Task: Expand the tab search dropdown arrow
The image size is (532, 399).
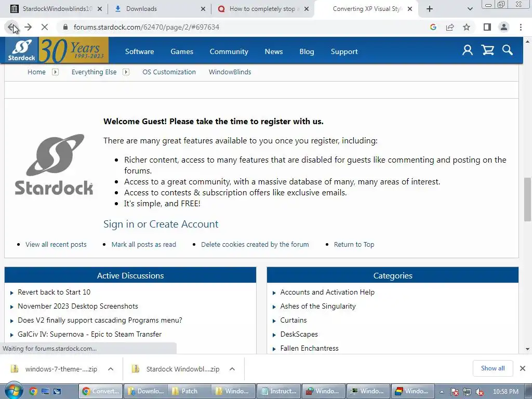Action: [x=470, y=9]
